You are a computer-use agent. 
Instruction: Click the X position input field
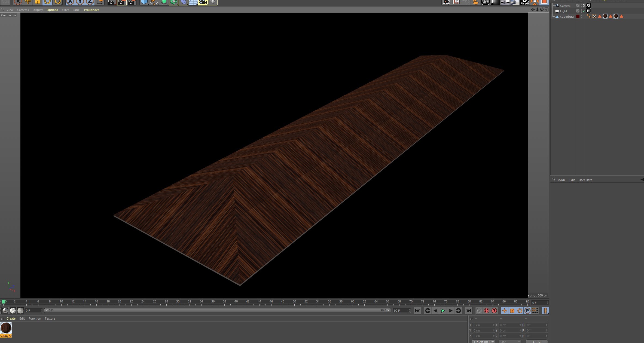pyautogui.click(x=483, y=325)
